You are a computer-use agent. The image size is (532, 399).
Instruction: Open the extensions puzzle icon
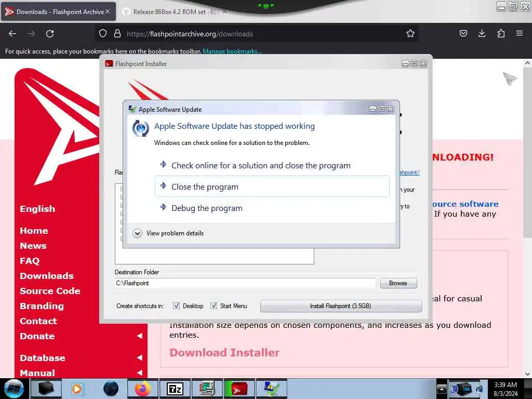[501, 33]
